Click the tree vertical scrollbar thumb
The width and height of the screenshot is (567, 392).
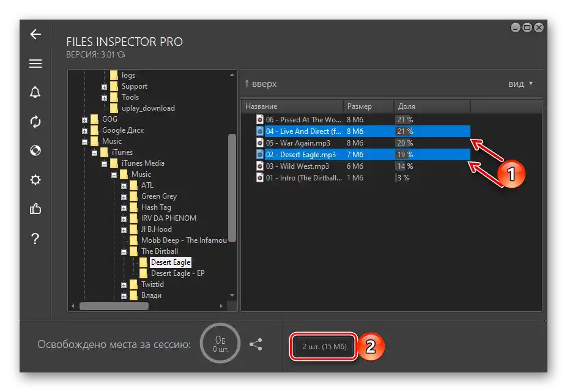tap(232, 188)
